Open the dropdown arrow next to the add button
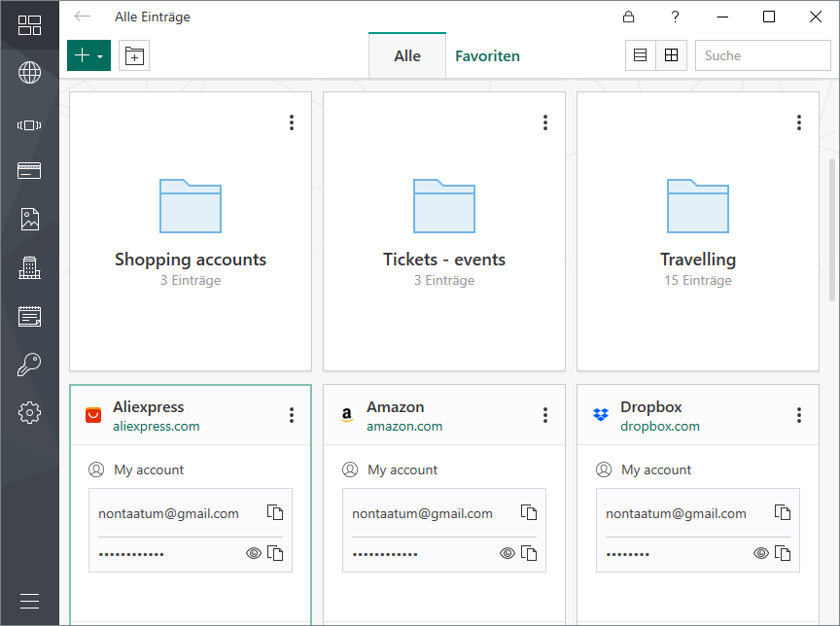840x626 pixels. click(x=101, y=55)
